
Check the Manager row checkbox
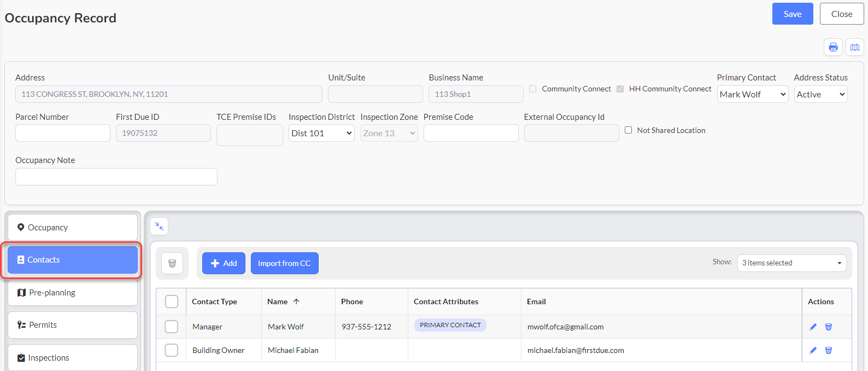(172, 327)
